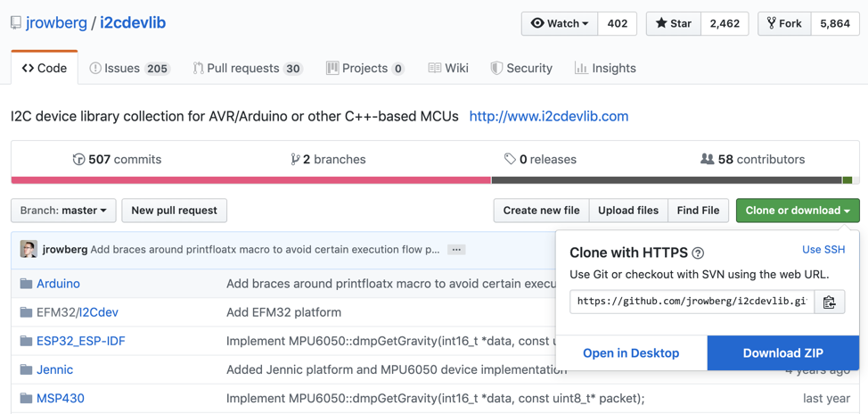Click the green segment of the language bar
868x414 pixels.
(847, 180)
